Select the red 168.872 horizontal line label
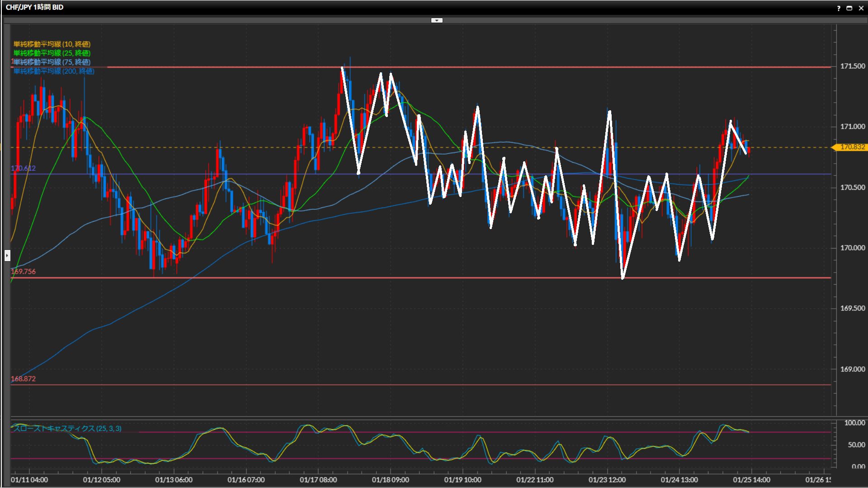 [x=23, y=379]
